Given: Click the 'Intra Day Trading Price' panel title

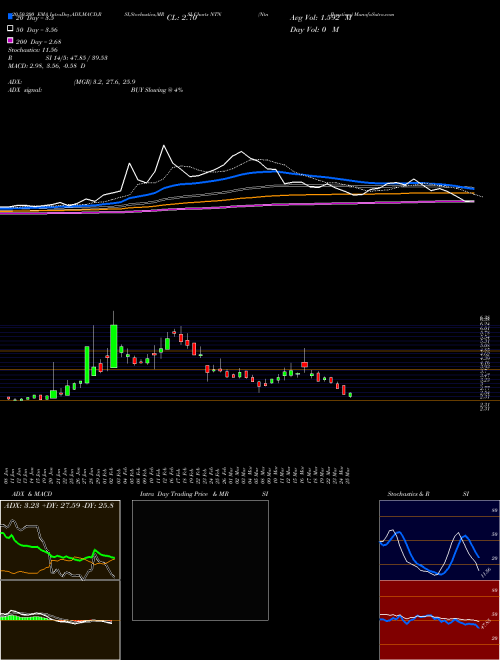Looking at the screenshot, I should [x=174, y=494].
